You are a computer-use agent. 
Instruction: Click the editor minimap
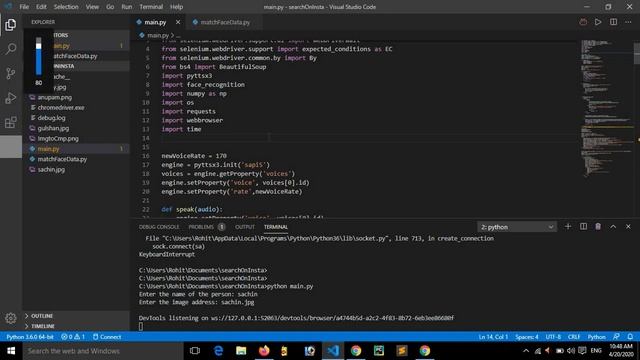point(606,108)
